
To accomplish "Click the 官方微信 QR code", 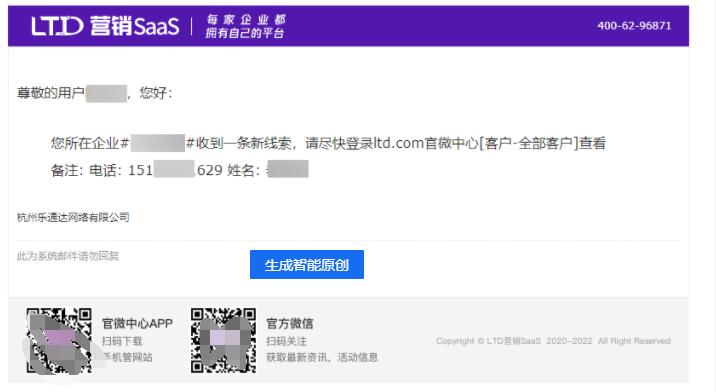I will pyautogui.click(x=223, y=340).
